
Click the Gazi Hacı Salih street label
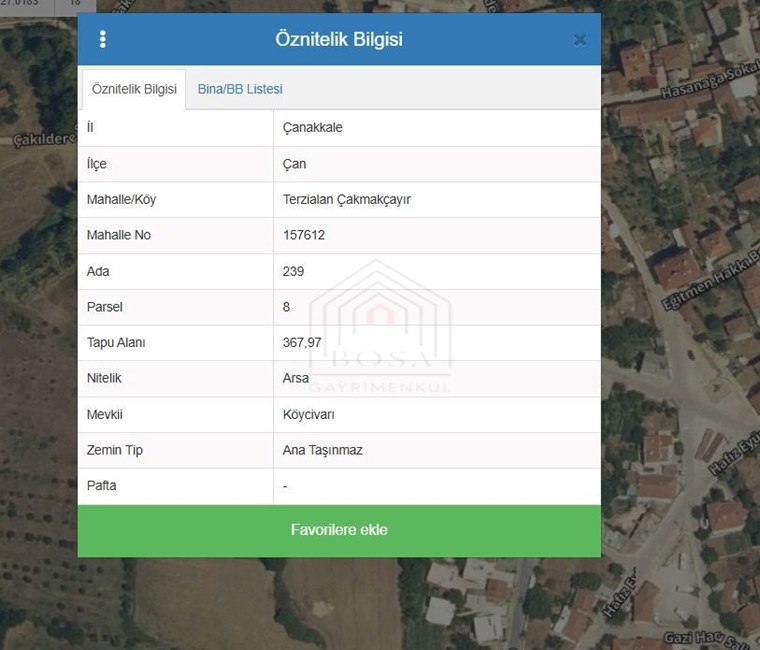tap(711, 640)
